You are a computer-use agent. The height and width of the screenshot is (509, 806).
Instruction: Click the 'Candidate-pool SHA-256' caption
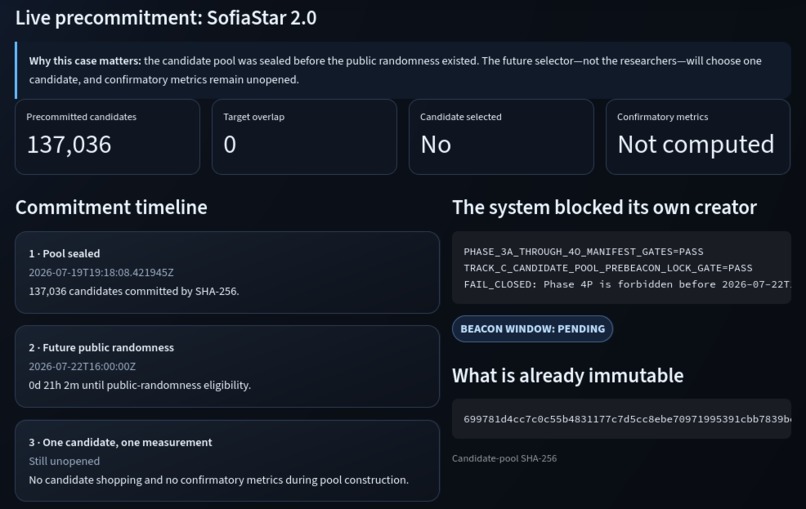[504, 458]
